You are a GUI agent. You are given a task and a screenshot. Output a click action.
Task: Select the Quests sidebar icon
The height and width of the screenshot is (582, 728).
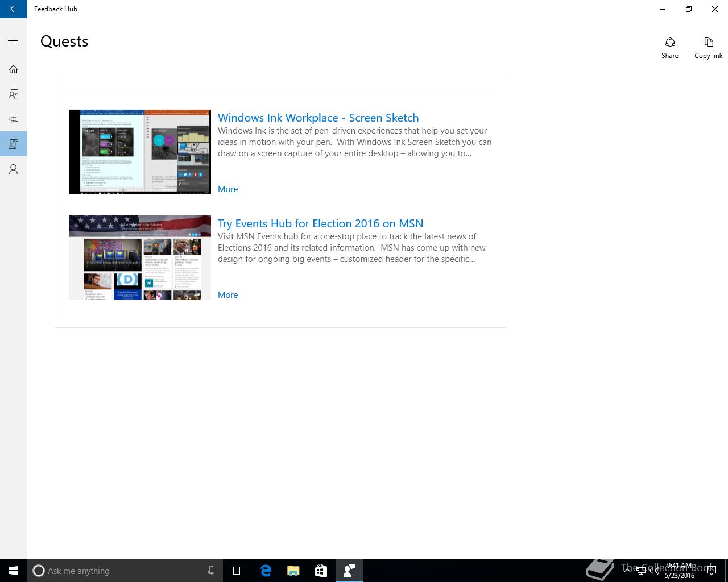[14, 144]
